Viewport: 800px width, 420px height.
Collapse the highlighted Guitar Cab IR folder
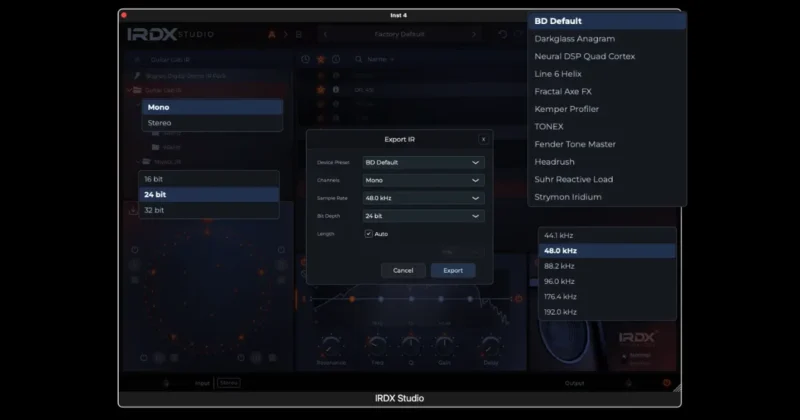click(x=130, y=90)
